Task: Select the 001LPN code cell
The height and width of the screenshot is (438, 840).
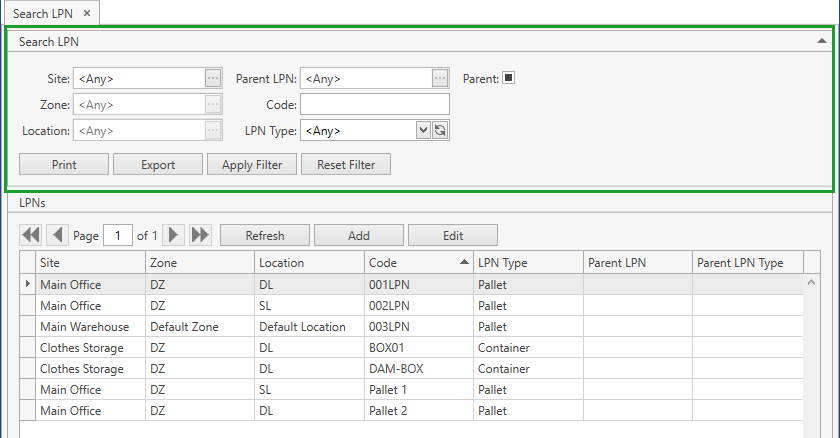Action: pos(418,284)
